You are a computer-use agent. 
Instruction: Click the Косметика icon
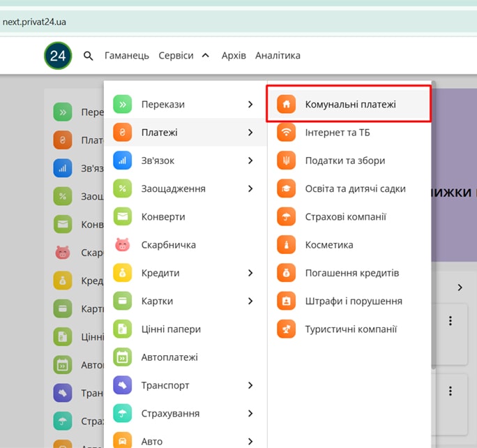coord(286,245)
